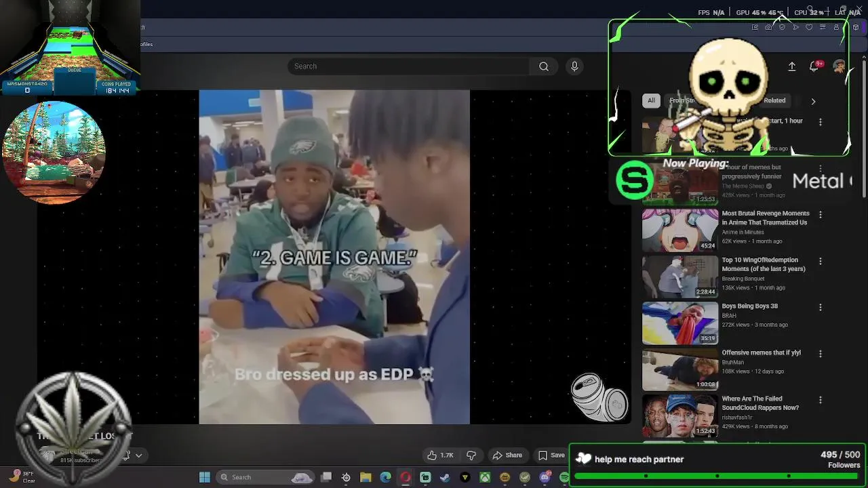This screenshot has width=868, height=488.
Task: Click the 1:52:43 SoundCloud rappers thumbnail
Action: tap(679, 415)
